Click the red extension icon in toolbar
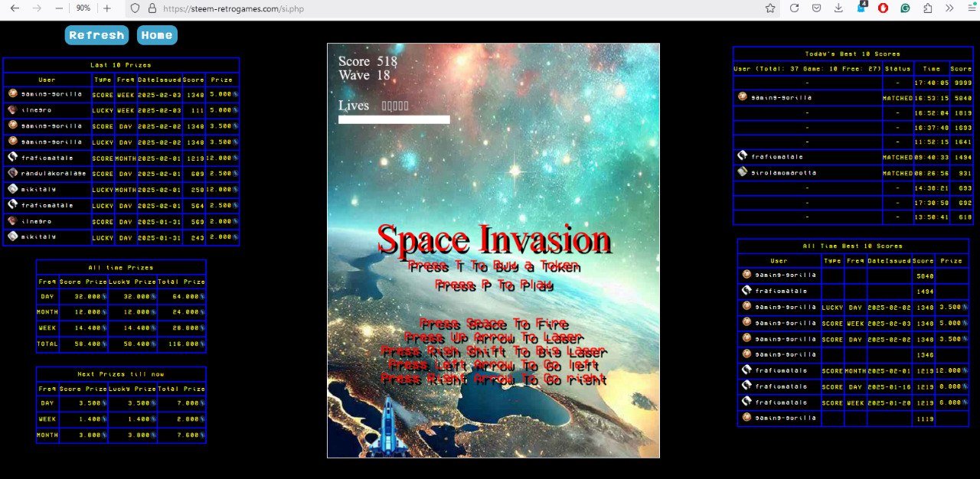 click(x=883, y=8)
